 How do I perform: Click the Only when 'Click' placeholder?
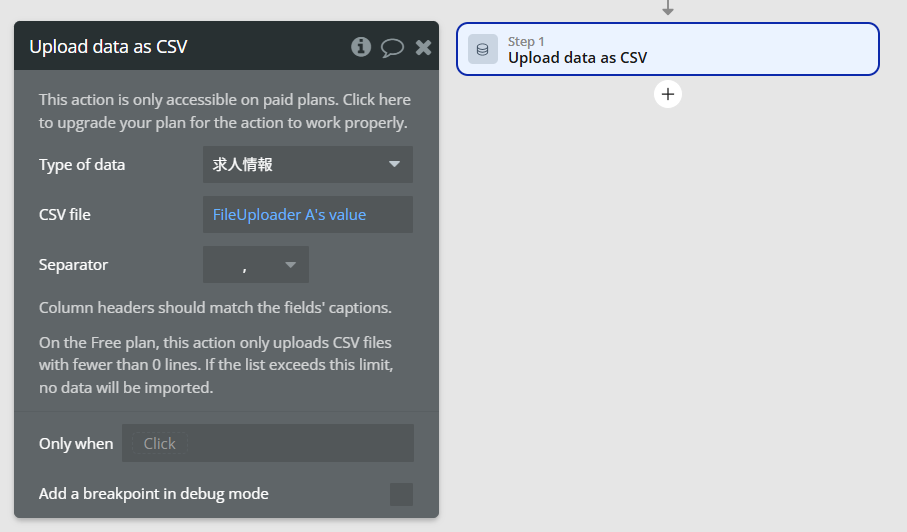160,444
